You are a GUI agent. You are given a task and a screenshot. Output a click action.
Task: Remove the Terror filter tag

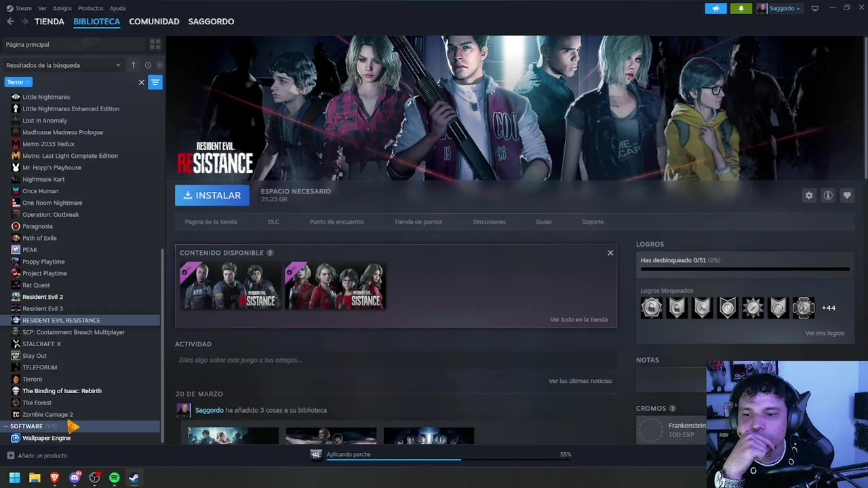(x=28, y=82)
